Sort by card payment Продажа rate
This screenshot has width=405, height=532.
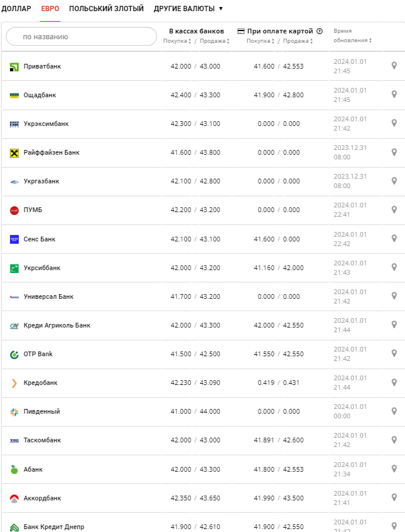[x=298, y=41]
